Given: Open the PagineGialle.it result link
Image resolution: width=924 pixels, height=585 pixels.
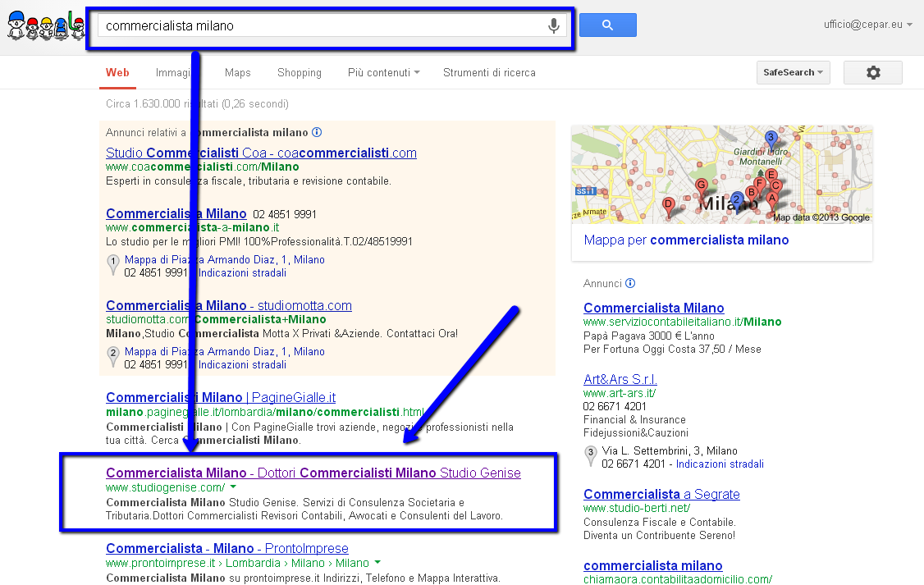Looking at the screenshot, I should (x=221, y=397).
